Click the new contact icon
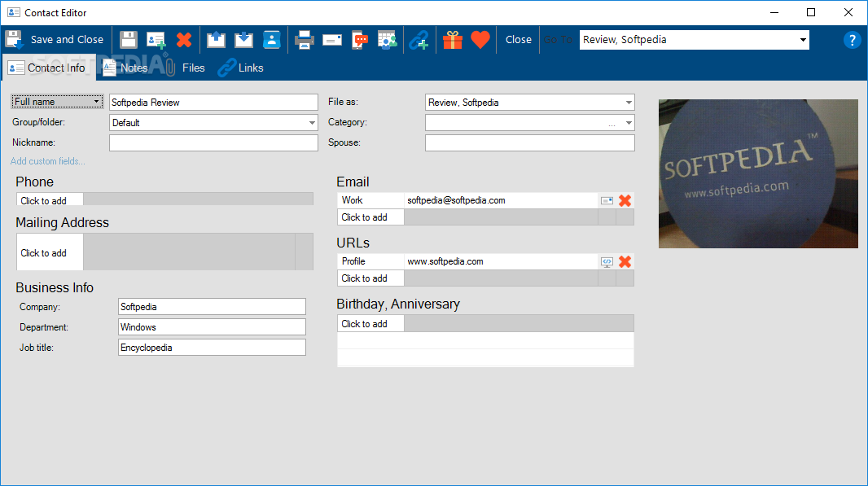Viewport: 868px width, 486px height. pyautogui.click(x=156, y=40)
